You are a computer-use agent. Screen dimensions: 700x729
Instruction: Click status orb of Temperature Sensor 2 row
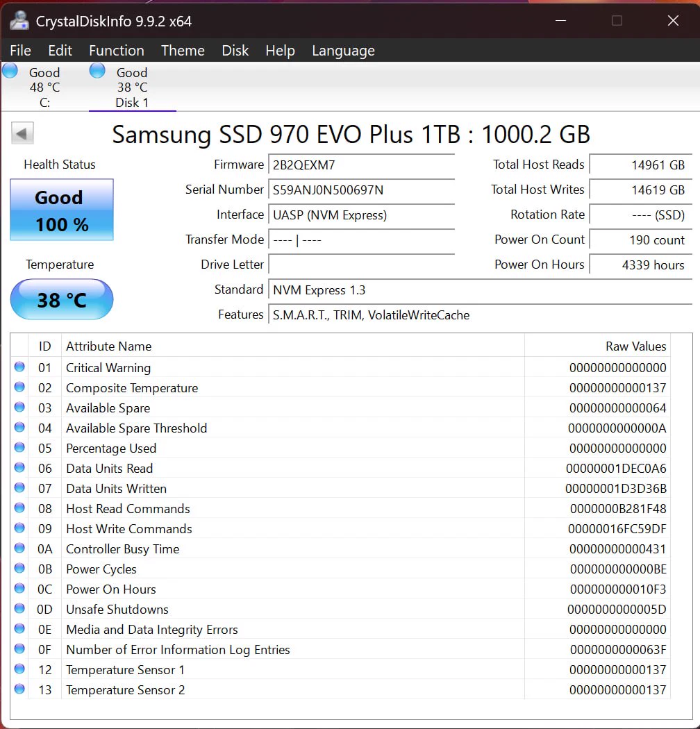[x=19, y=689]
